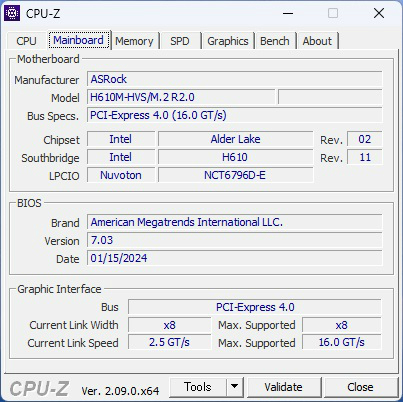Click the version text Ver. 2.09.0.x64

(x=120, y=391)
